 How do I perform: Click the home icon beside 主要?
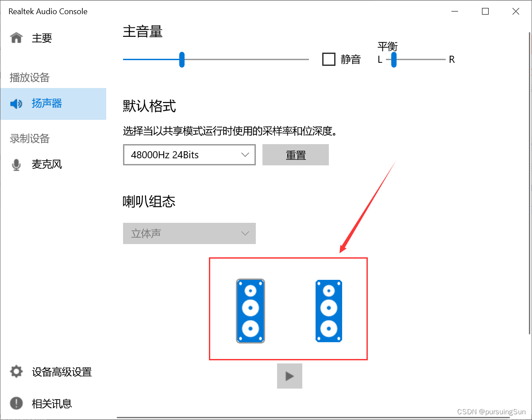pos(16,38)
